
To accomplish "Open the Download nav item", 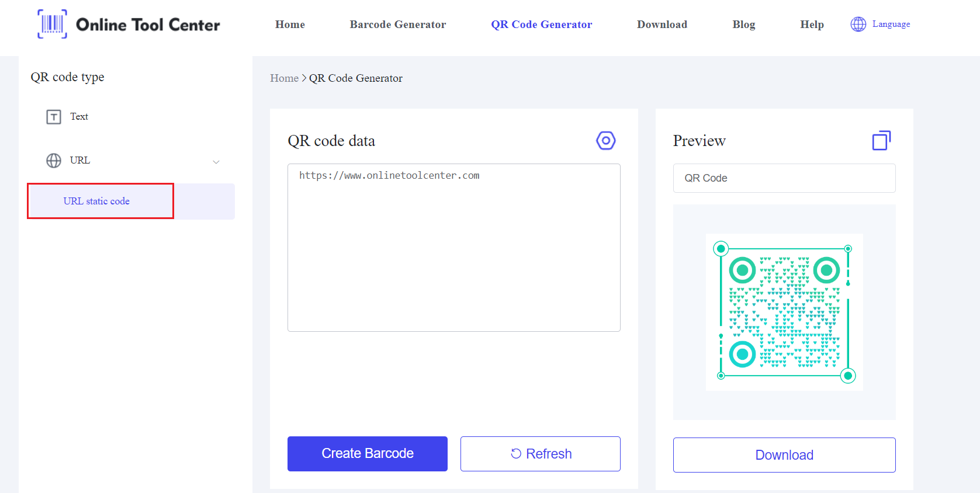I will pyautogui.click(x=662, y=25).
